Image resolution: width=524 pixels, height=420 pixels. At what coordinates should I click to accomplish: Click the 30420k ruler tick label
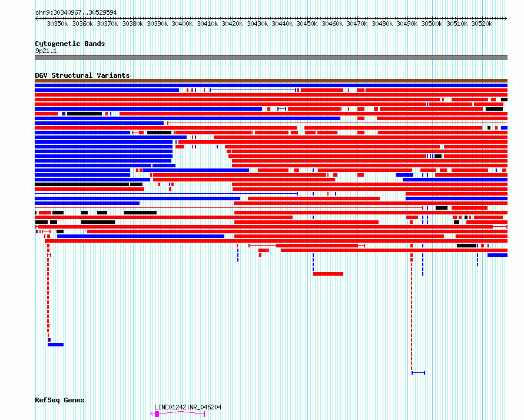[232, 24]
